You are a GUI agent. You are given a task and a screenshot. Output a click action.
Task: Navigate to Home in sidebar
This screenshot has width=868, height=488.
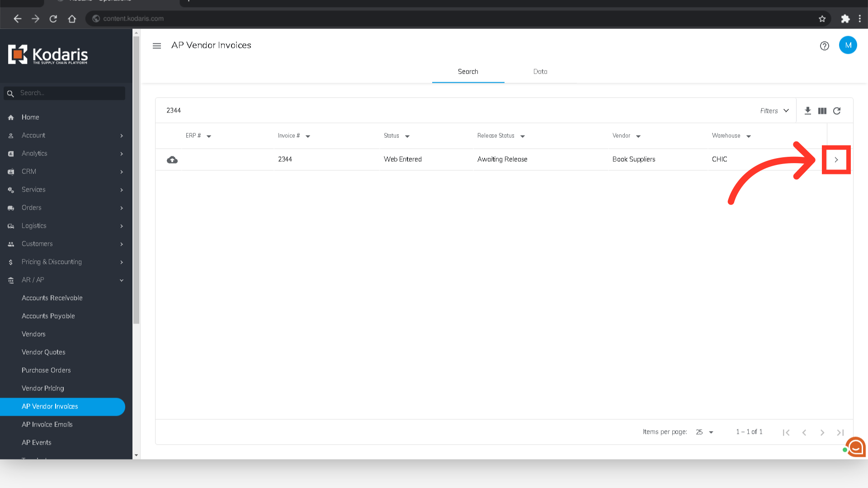point(30,117)
